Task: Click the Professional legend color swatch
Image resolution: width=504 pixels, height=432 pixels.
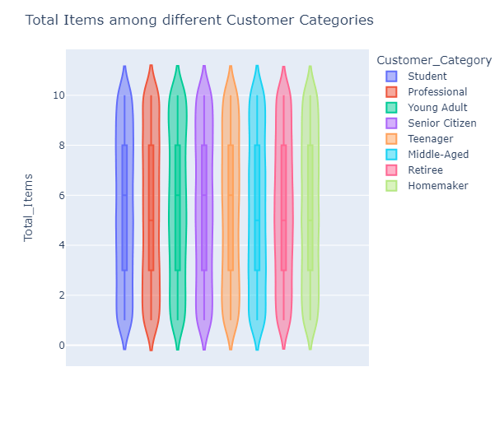Action: (391, 92)
